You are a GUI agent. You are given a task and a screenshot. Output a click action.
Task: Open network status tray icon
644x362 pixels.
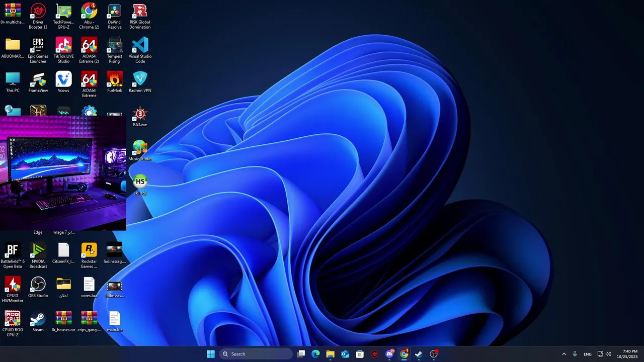tap(600, 354)
